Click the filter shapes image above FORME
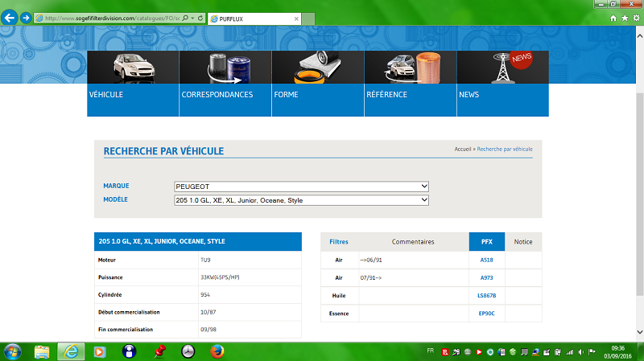This screenshot has width=644, height=361. tap(318, 68)
